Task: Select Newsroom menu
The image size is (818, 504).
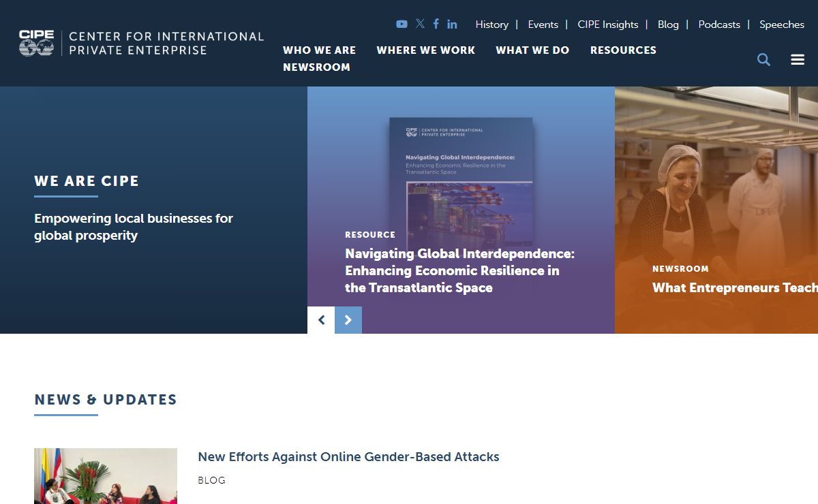Action: pos(317,67)
